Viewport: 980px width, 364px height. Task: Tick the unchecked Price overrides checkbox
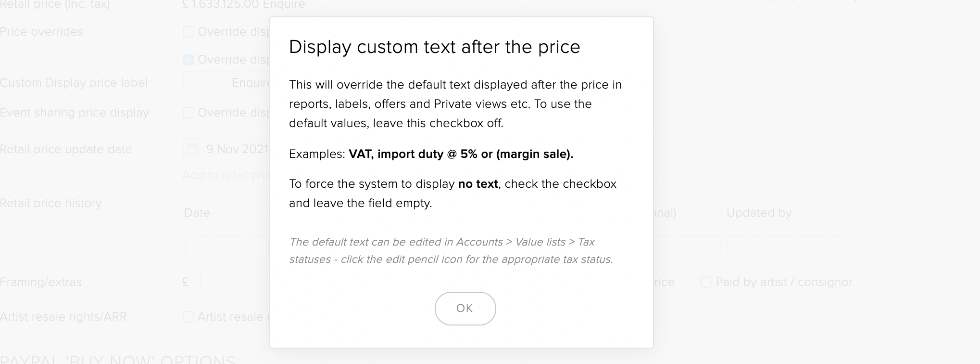[x=188, y=32]
